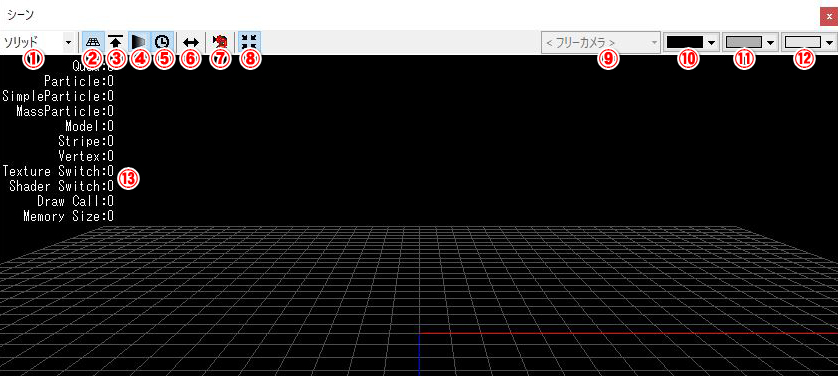Toggle the grid display icon
The height and width of the screenshot is (376, 838).
point(94,42)
